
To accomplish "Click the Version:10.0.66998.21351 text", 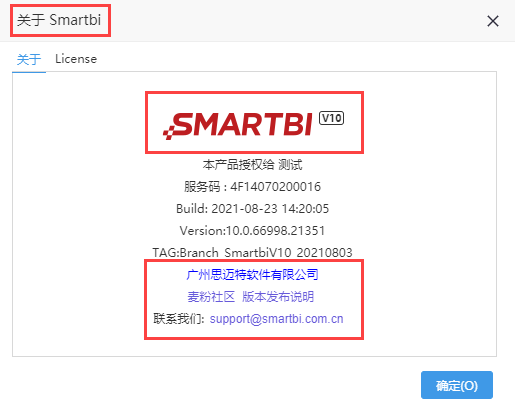I will [252, 231].
